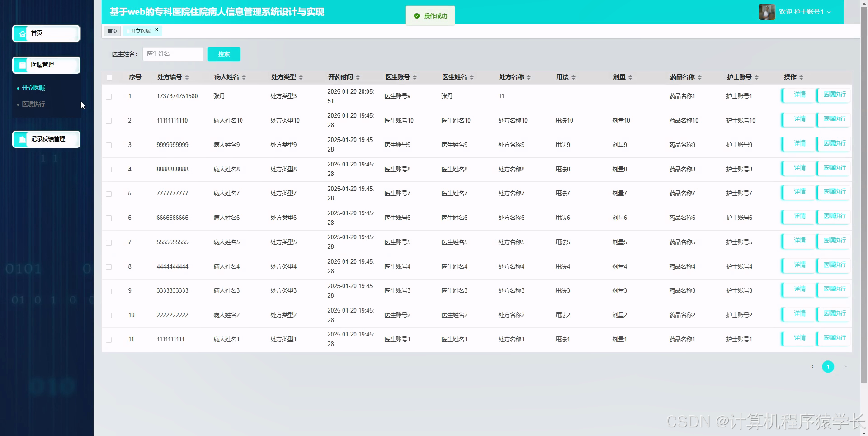Close the 开立医嘱 tab
868x436 pixels.
[156, 30]
